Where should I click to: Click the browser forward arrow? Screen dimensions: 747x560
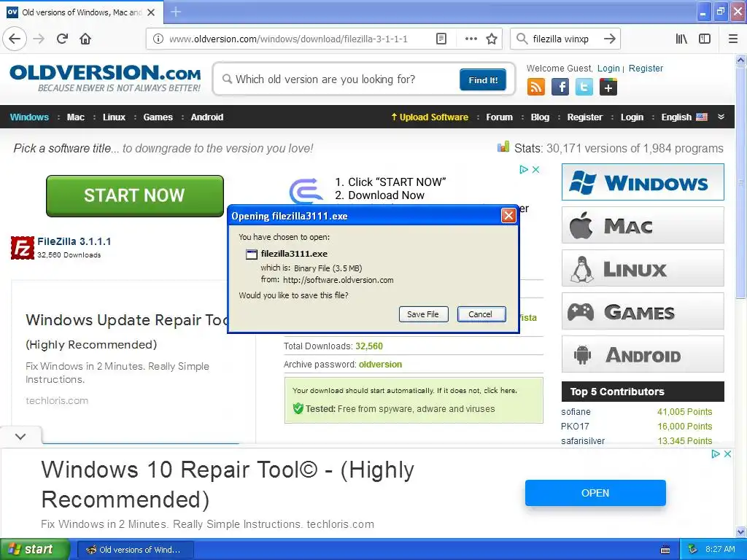(39, 39)
